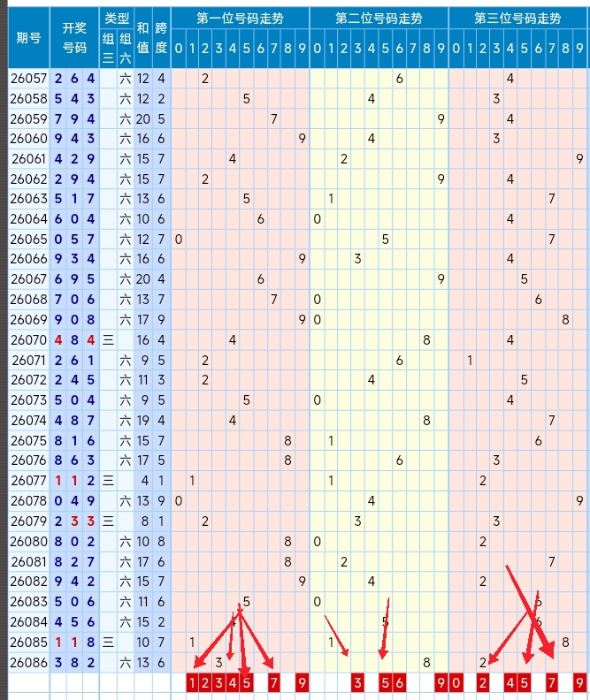Click third-position trend 9 in row 26061
590x700 pixels.
click(x=579, y=159)
